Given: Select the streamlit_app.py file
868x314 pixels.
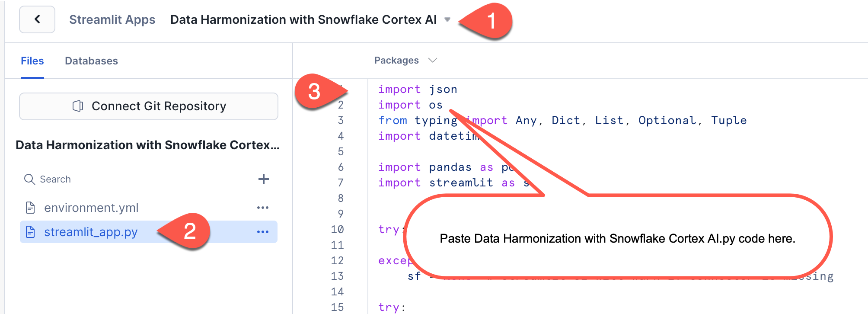Looking at the screenshot, I should (91, 232).
